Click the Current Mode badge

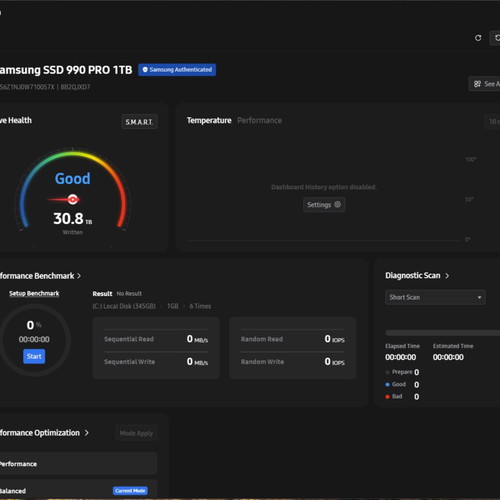(130, 491)
